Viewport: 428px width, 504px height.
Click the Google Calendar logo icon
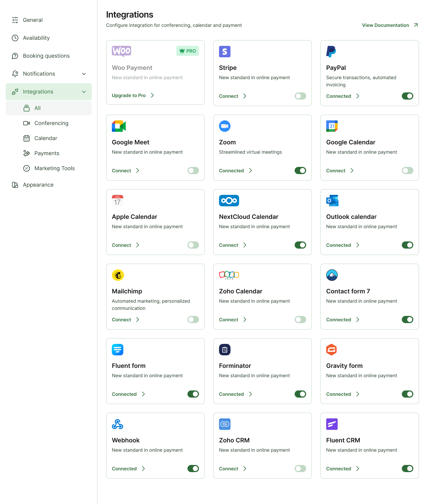coord(332,126)
